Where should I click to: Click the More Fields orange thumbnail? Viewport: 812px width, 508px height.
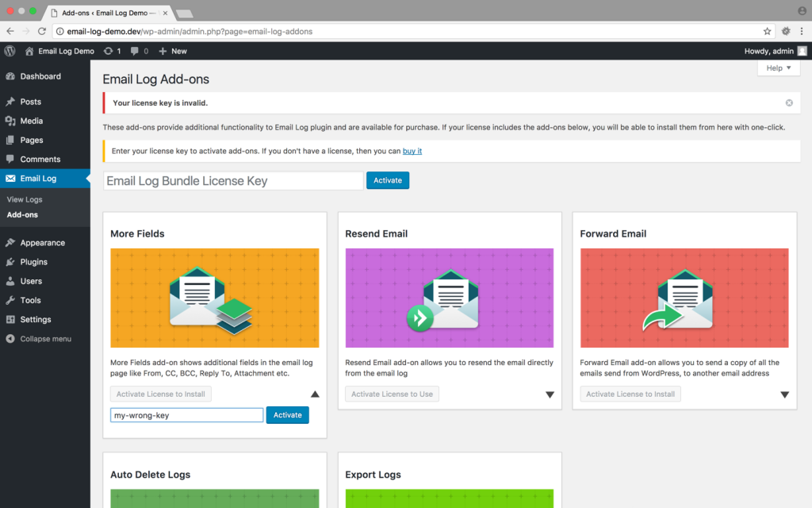[214, 298]
